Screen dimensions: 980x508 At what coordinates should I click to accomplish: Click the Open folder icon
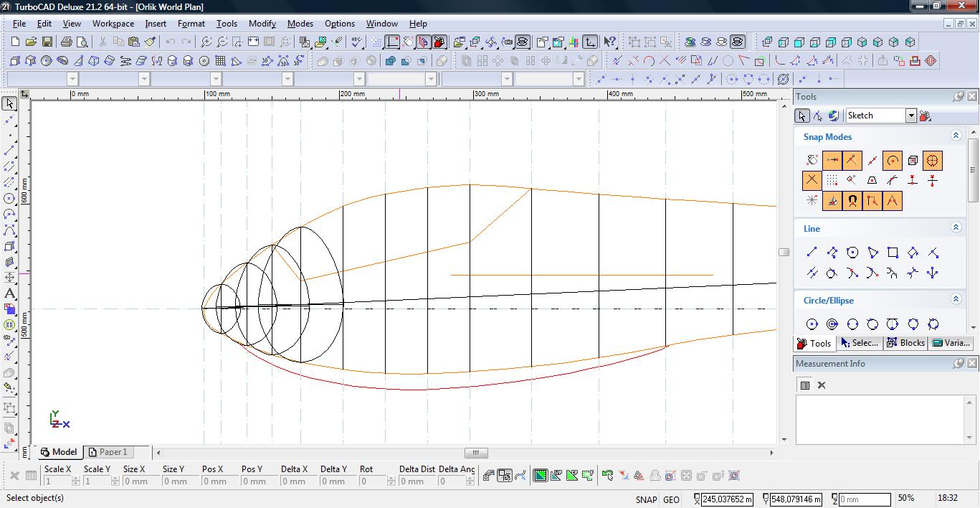[x=31, y=42]
